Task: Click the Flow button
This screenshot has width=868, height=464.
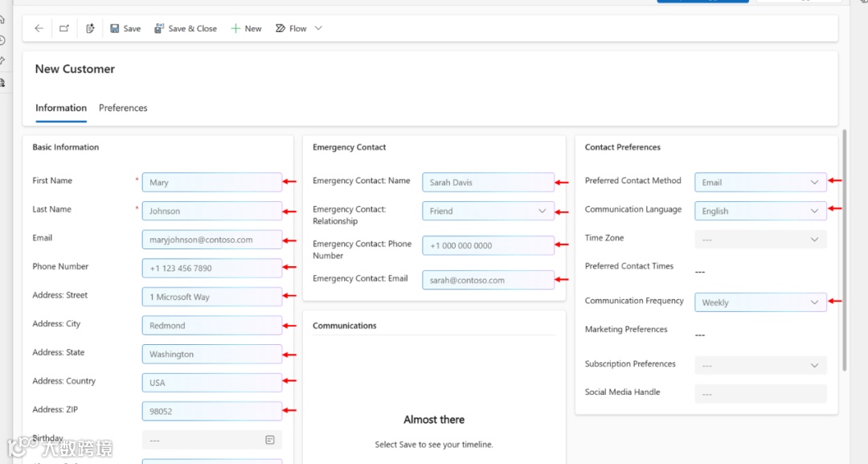Action: pos(291,28)
